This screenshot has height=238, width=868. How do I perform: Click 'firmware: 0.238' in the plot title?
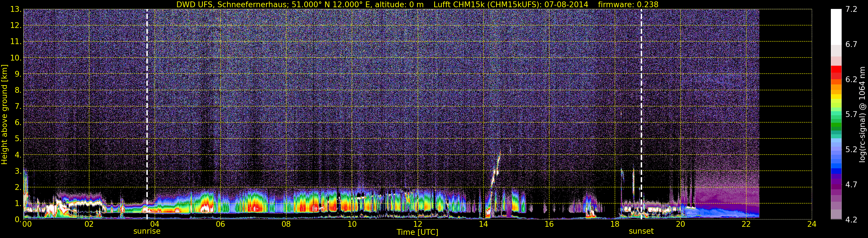[628, 4]
